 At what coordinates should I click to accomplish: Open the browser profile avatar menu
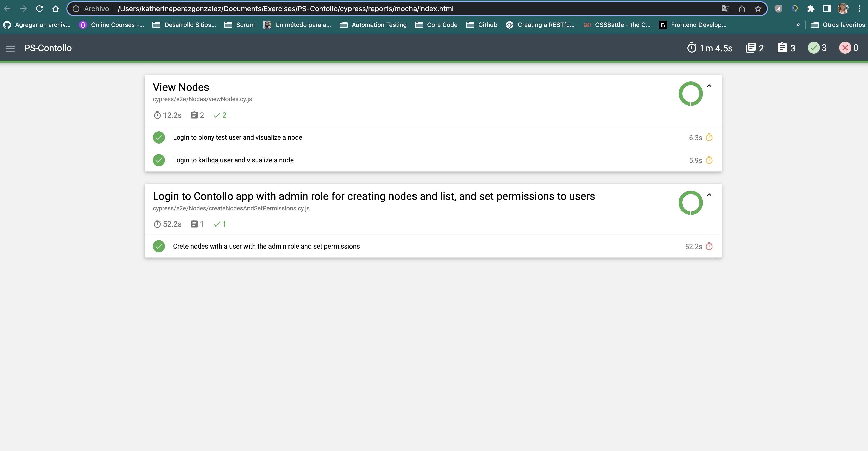pos(843,8)
